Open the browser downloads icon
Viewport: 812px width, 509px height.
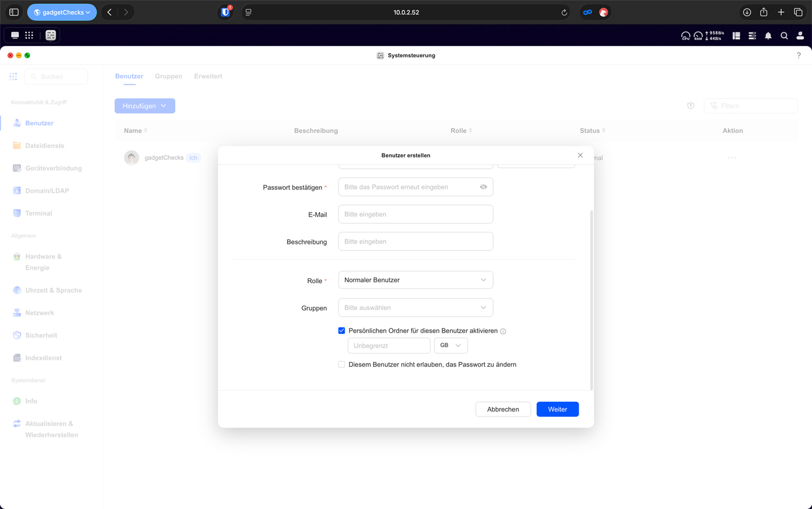[746, 12]
